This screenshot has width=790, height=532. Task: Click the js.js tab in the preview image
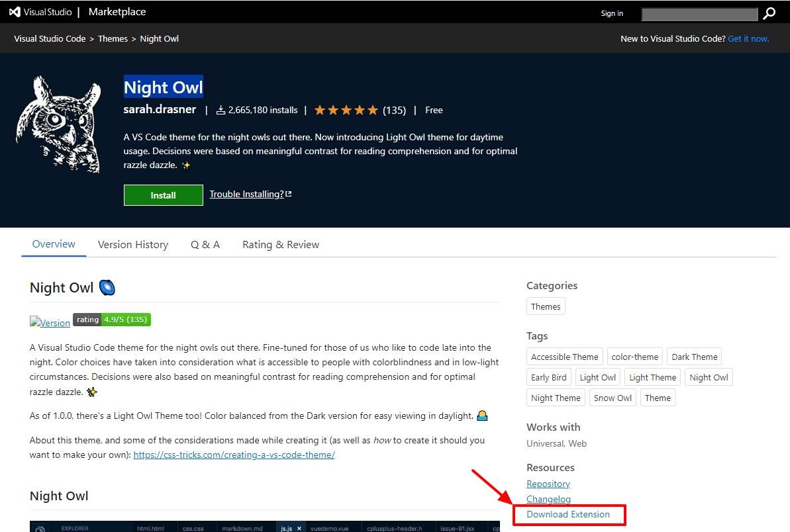point(291,528)
